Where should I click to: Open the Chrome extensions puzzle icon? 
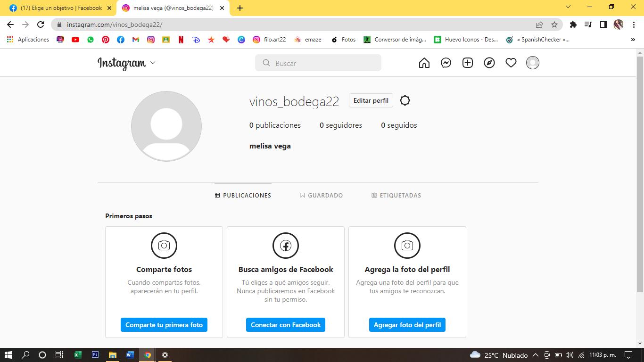[x=573, y=25]
